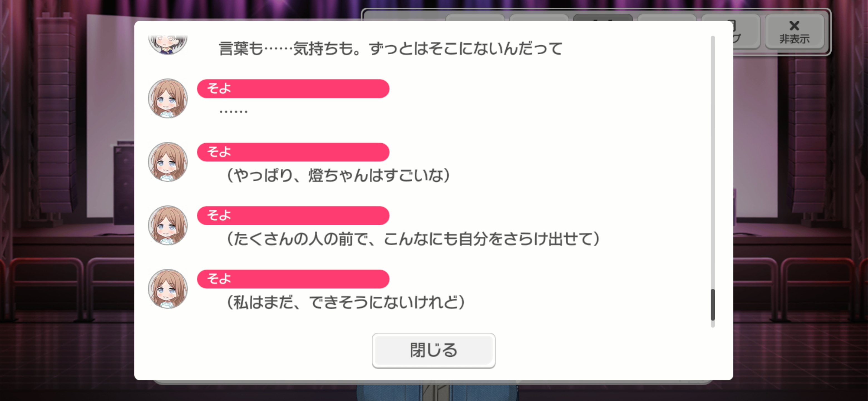Click the partially hidden ログ toolbar button
The image size is (868, 401).
tap(746, 32)
